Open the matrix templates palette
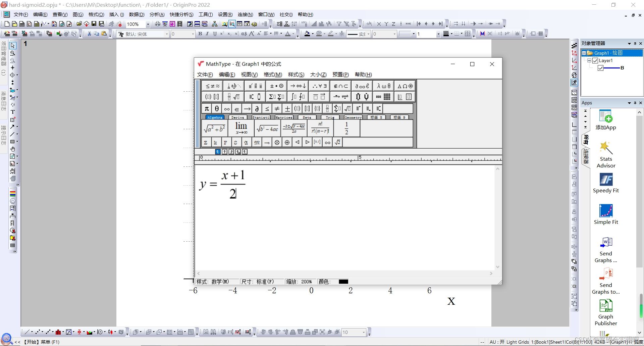Viewport: 644px width, 346px height. [x=383, y=97]
